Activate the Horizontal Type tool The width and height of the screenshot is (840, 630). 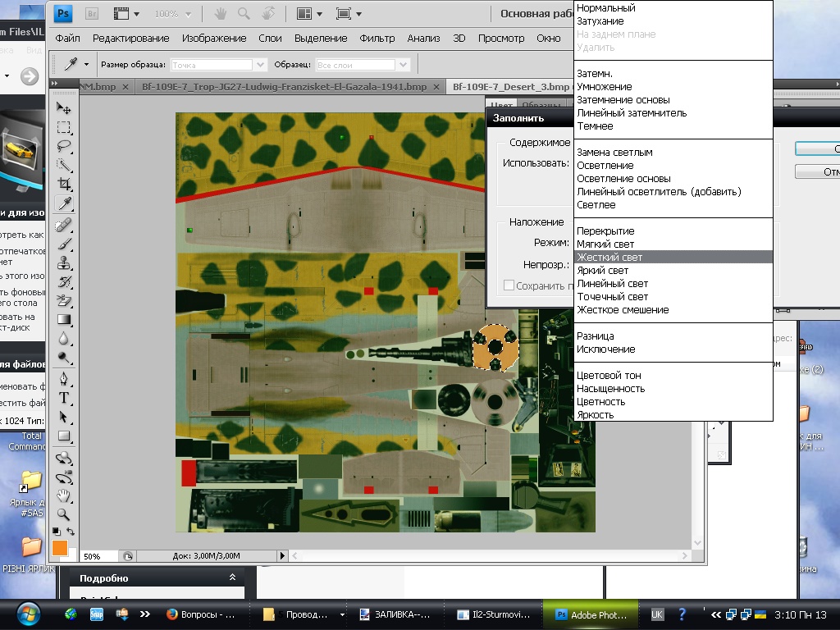[63, 398]
